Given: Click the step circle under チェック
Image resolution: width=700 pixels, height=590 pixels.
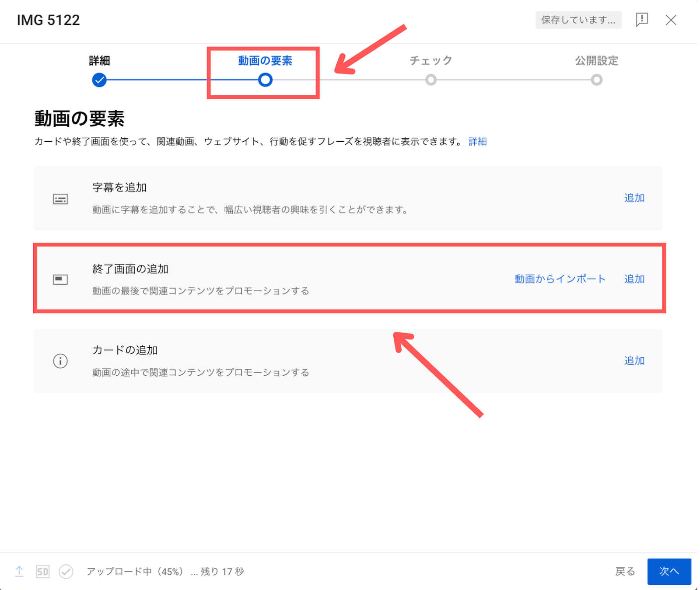Looking at the screenshot, I should pyautogui.click(x=431, y=80).
